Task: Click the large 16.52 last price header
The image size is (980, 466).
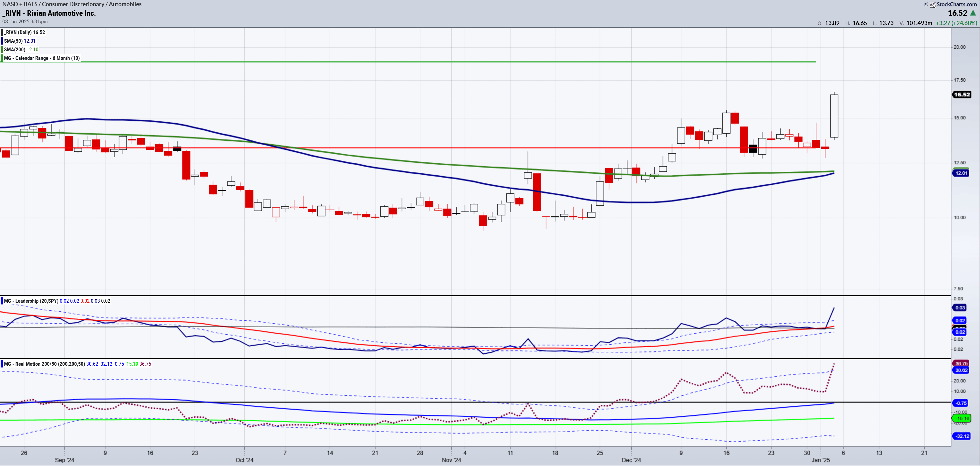Action: (957, 13)
